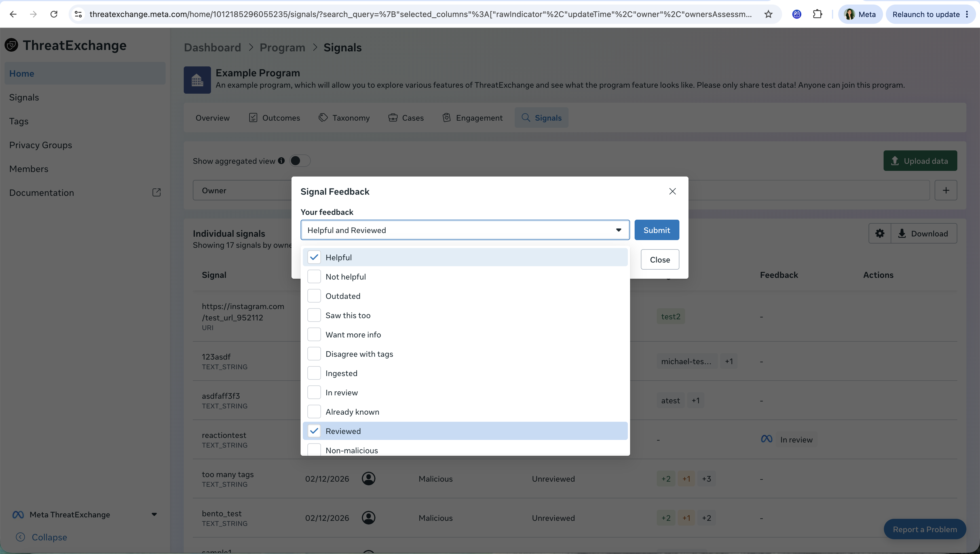View site information icon in address bar
980x554 pixels.
coord(78,14)
